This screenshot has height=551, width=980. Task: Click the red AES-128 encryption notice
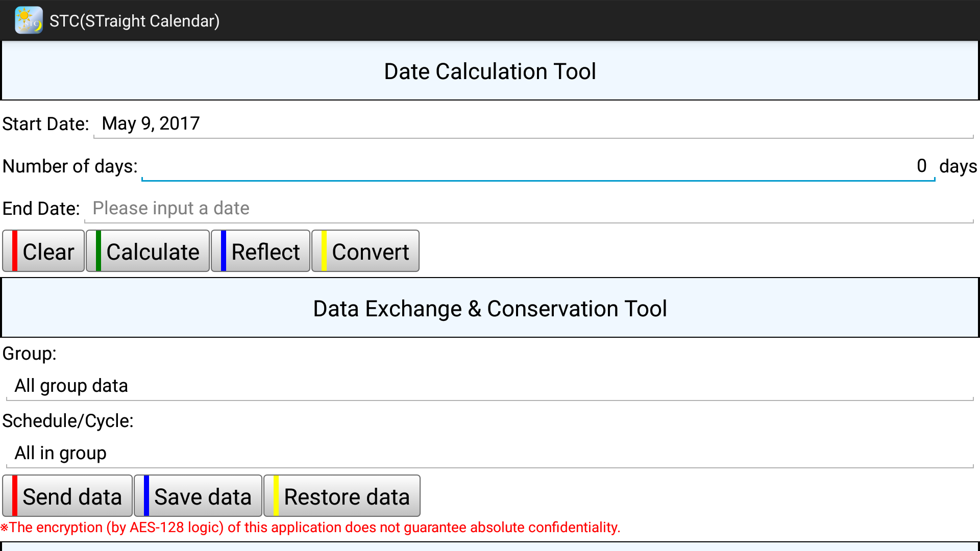click(x=310, y=528)
